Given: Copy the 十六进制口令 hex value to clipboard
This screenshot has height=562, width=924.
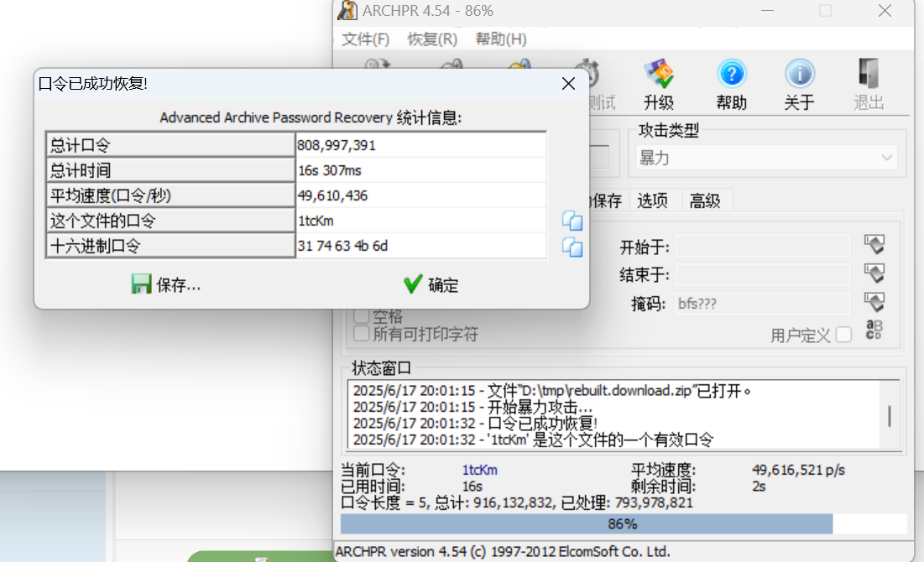Looking at the screenshot, I should pos(572,247).
